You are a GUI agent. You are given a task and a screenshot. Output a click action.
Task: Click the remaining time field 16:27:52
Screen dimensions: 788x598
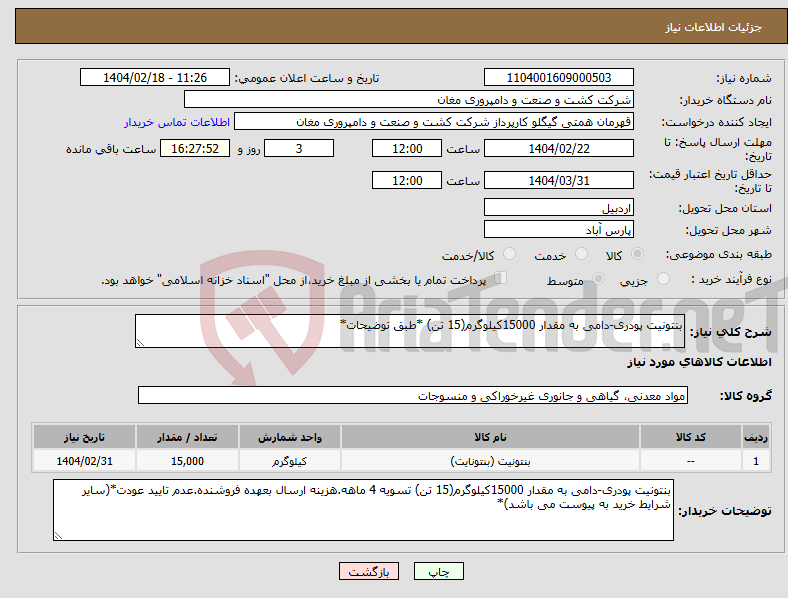click(x=195, y=148)
